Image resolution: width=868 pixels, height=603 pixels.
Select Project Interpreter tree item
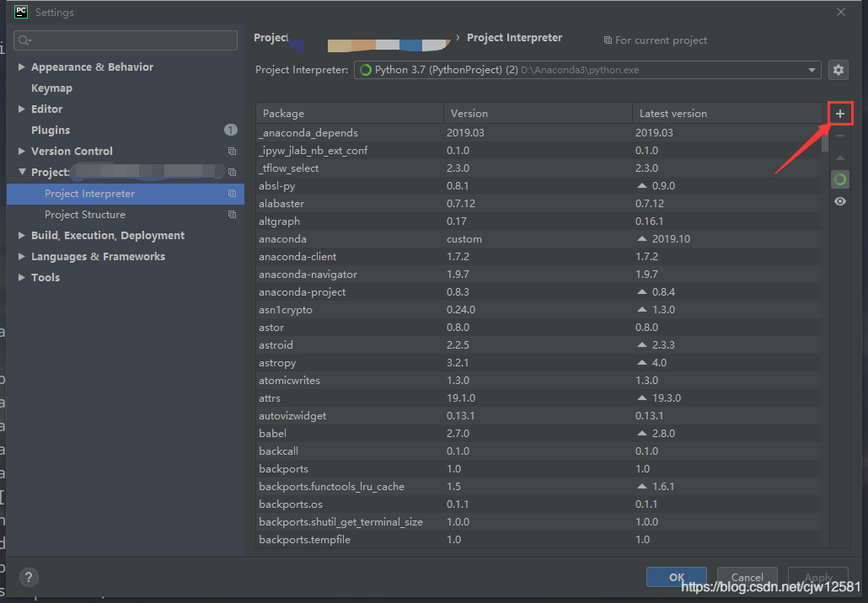[125, 194]
